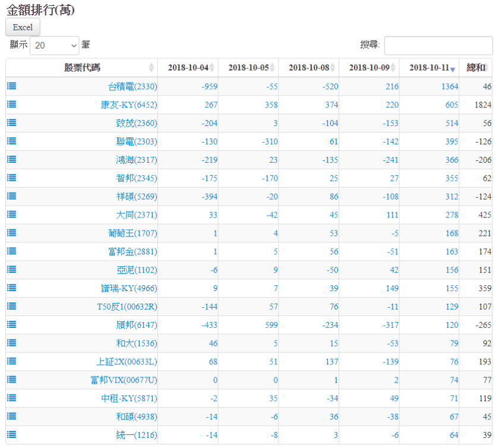Sort table by 2018-10-04 column

[x=188, y=68]
